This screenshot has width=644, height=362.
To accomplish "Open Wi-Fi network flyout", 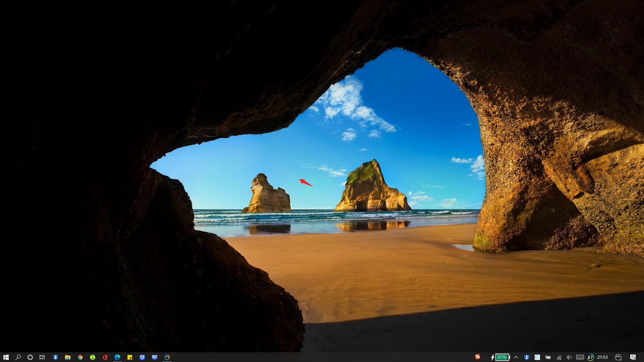I will point(559,357).
